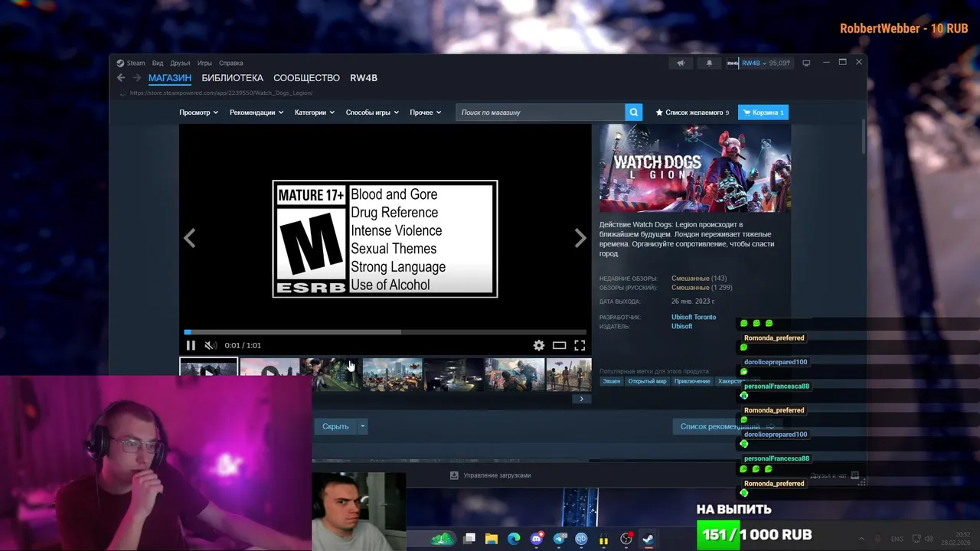This screenshot has height=551, width=980.
Task: Open Discord from the taskbar
Action: 537,539
